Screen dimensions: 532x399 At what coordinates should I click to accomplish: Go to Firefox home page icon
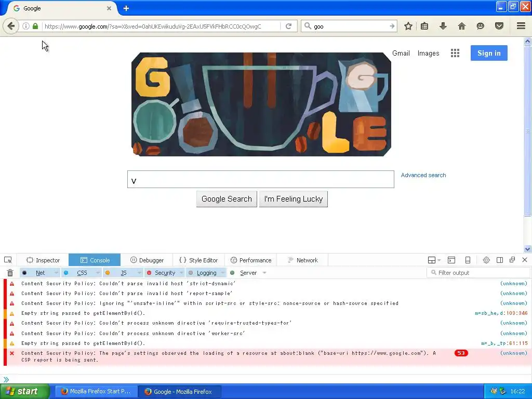(461, 26)
